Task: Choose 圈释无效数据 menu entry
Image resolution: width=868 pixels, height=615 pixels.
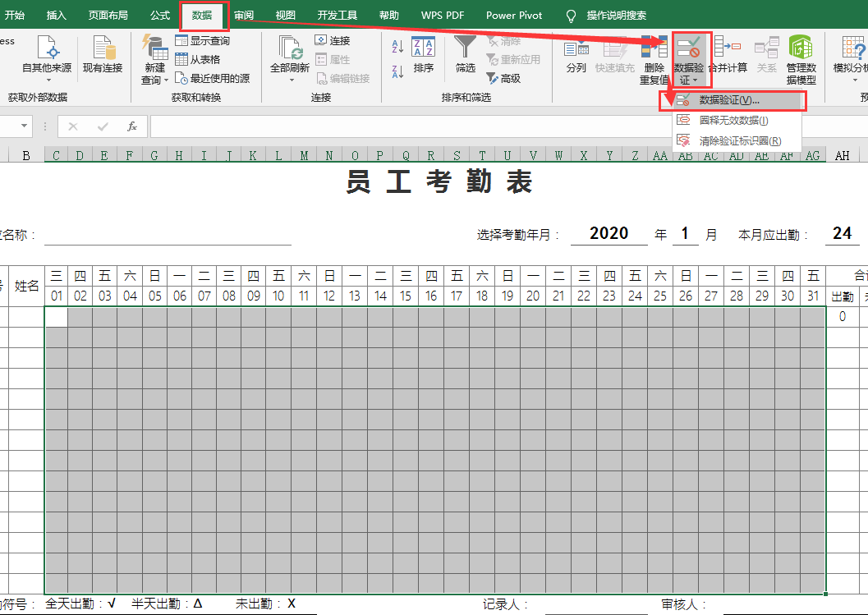Action: point(733,121)
